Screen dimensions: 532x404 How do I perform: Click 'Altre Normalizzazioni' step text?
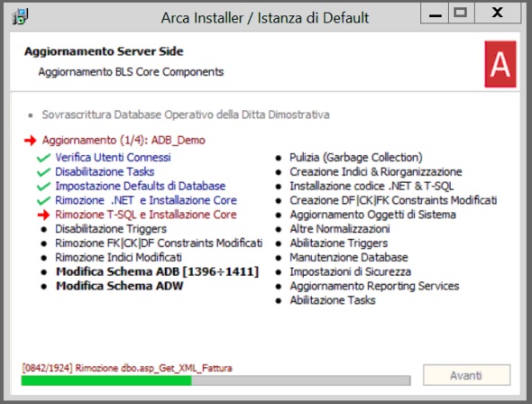340,229
